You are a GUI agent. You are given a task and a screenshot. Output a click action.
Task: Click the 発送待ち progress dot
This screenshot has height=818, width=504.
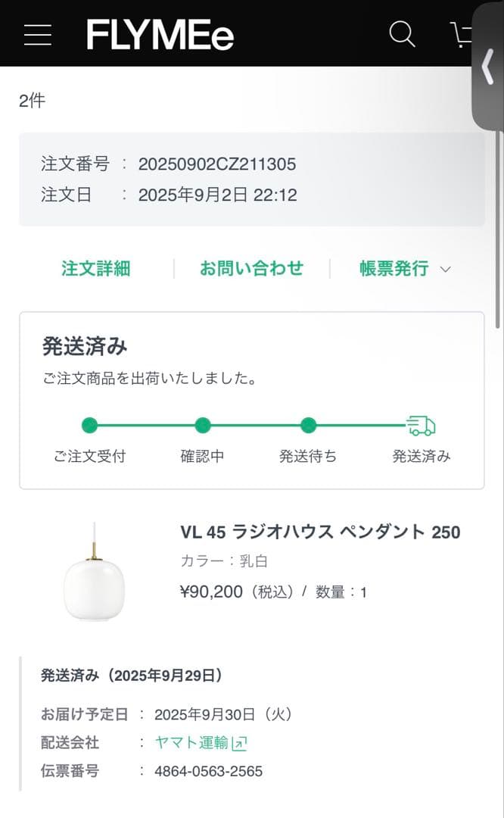(308, 426)
